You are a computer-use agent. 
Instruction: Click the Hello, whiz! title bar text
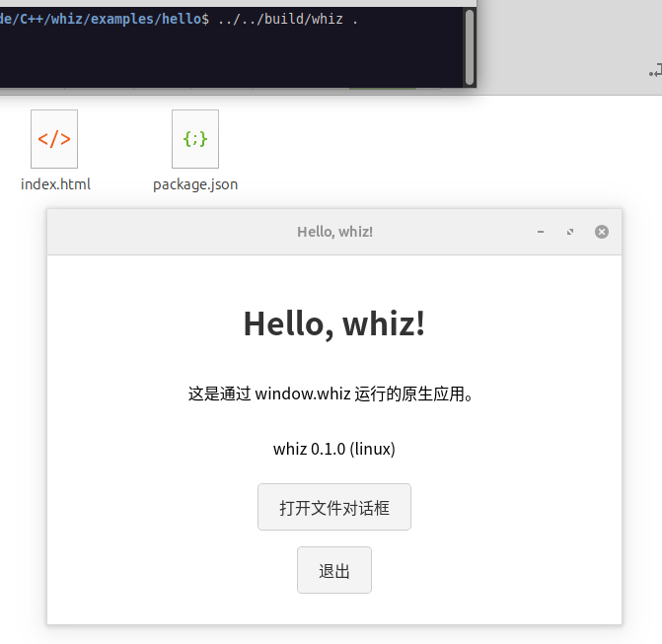[334, 232]
